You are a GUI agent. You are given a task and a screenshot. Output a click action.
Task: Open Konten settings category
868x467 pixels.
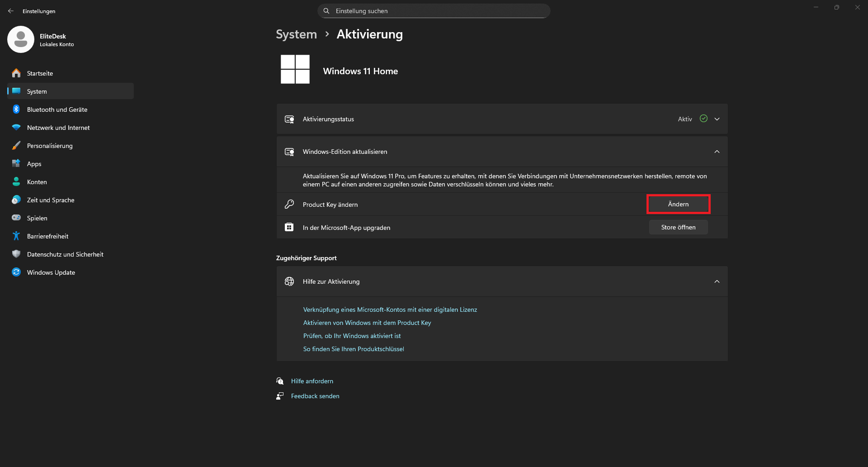coord(71,181)
